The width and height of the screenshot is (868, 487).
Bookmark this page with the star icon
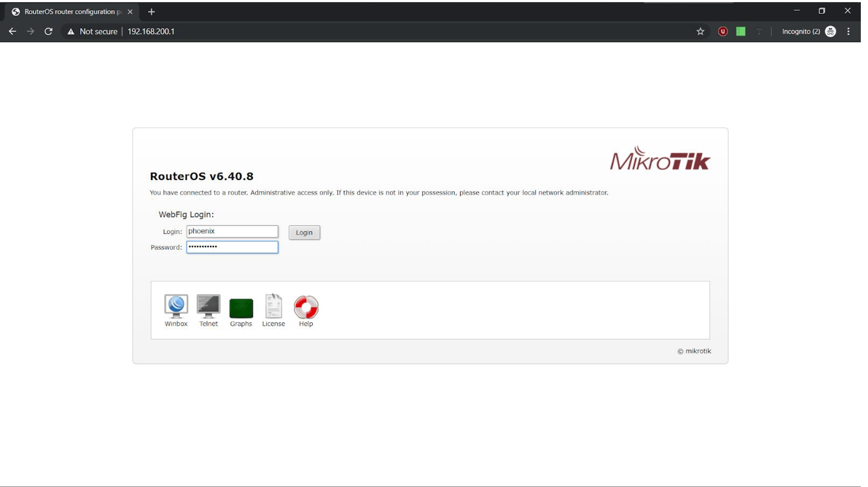pyautogui.click(x=700, y=31)
